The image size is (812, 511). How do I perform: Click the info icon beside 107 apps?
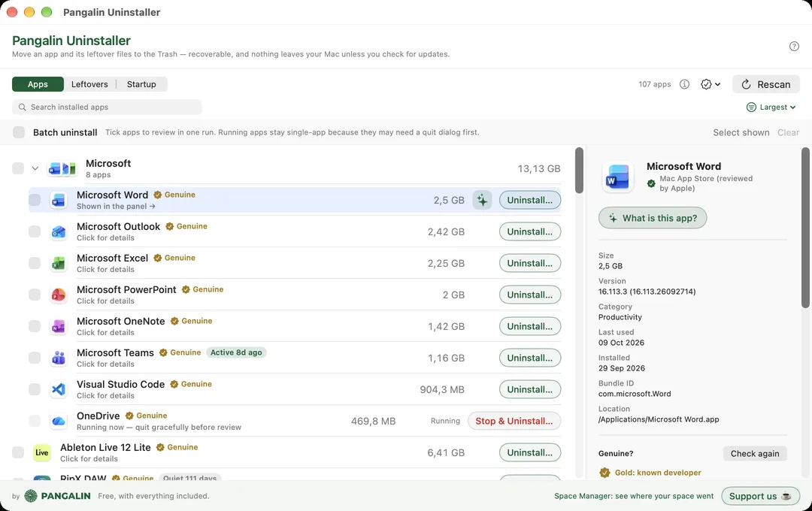pyautogui.click(x=684, y=84)
